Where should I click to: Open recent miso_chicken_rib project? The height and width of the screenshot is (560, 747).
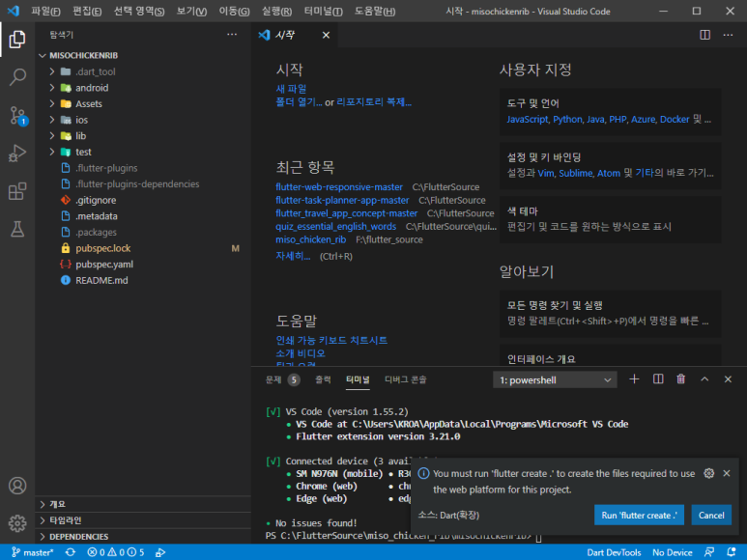pyautogui.click(x=310, y=239)
